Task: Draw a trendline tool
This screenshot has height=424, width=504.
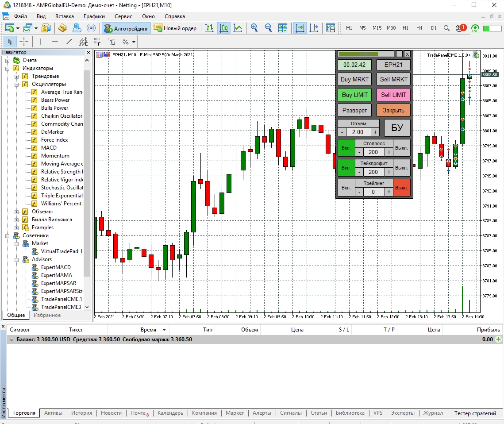Action: pos(69,42)
